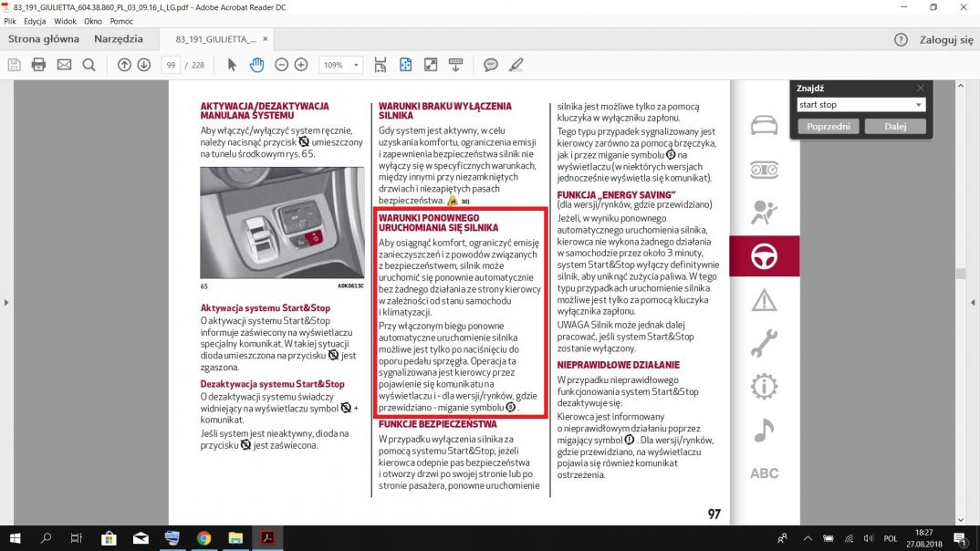
Task: Send file by email envelope icon
Action: 64,65
